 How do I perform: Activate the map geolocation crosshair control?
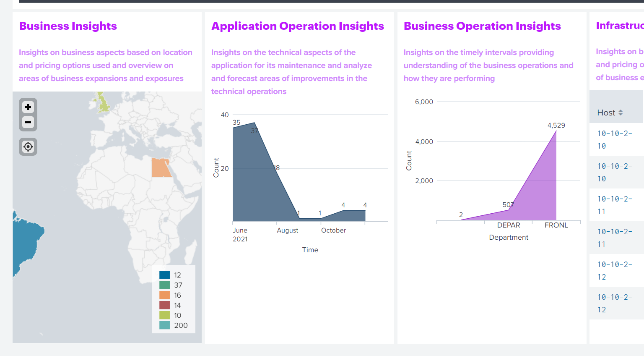[28, 147]
